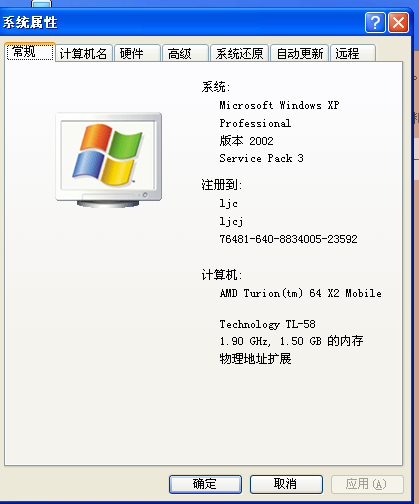Click the AMD Turion(tm) 64 X2 Mobile line
Screen dimensions: 419x504
point(300,293)
